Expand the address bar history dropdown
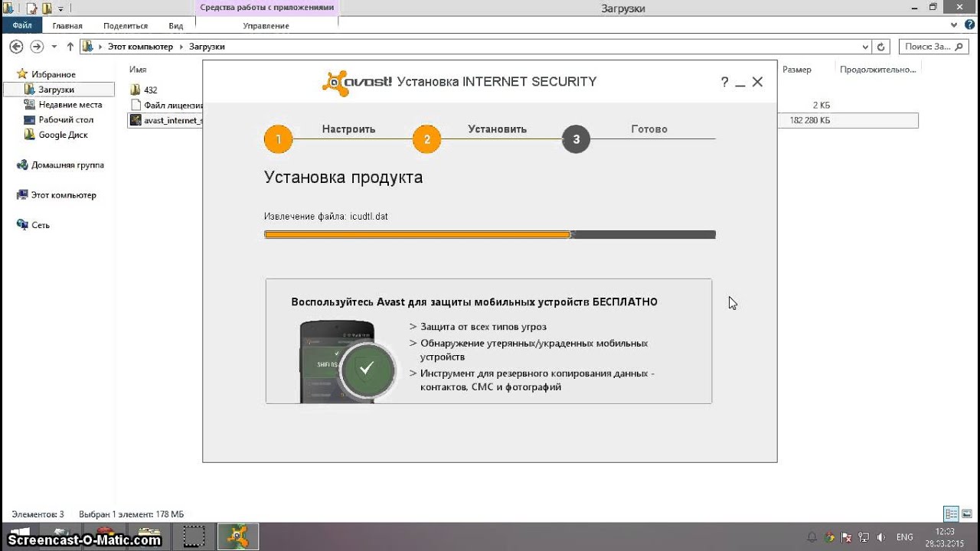The image size is (980, 551). (866, 47)
